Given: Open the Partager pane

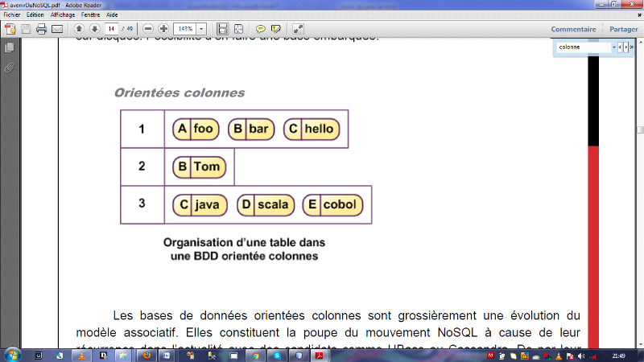Looking at the screenshot, I should pyautogui.click(x=623, y=29).
